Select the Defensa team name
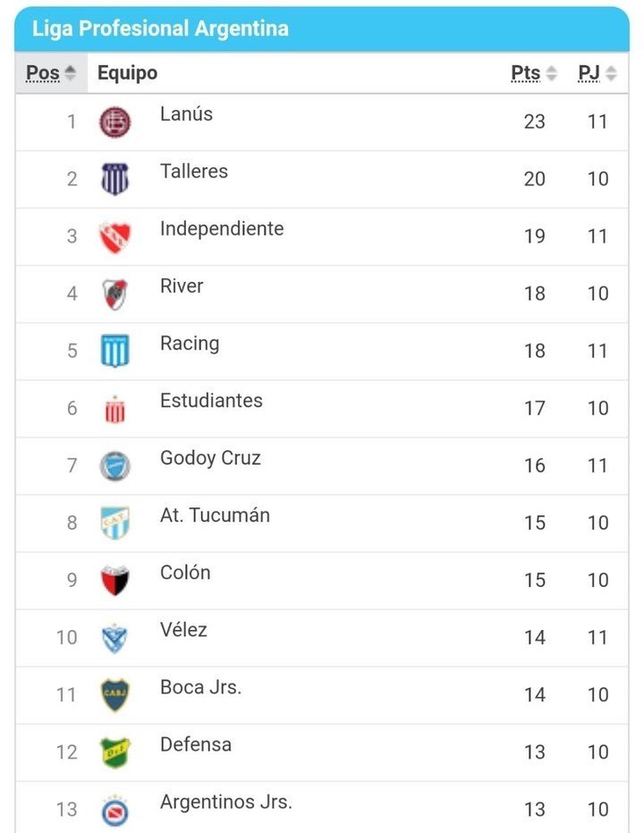 pyautogui.click(x=195, y=744)
